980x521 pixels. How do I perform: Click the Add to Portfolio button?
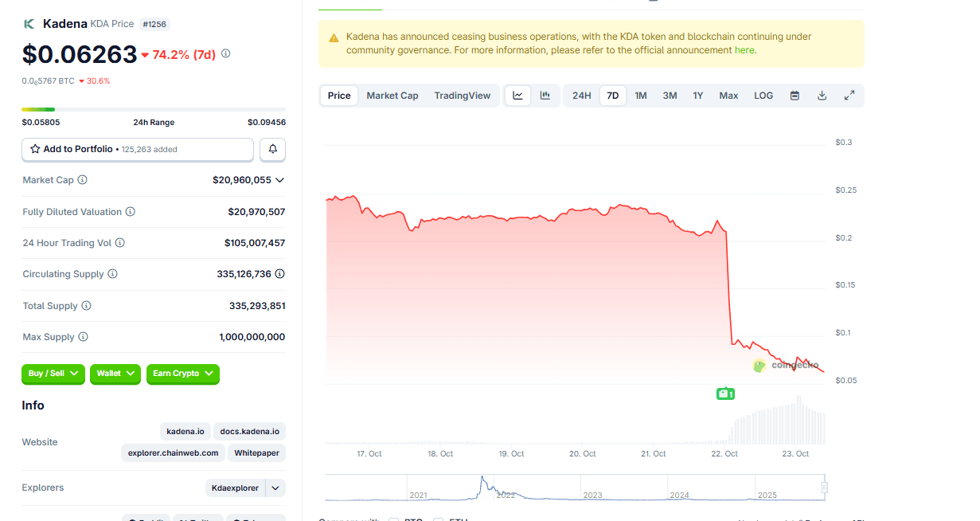coord(138,149)
